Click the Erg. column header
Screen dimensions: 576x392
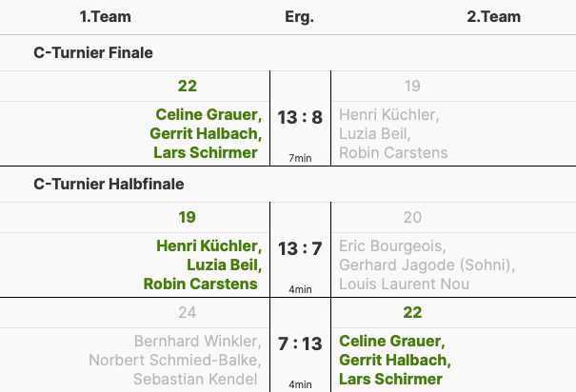(x=299, y=18)
